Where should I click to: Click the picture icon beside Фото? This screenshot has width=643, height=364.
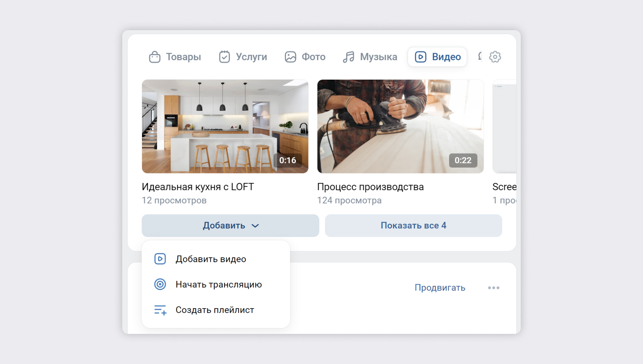(290, 57)
